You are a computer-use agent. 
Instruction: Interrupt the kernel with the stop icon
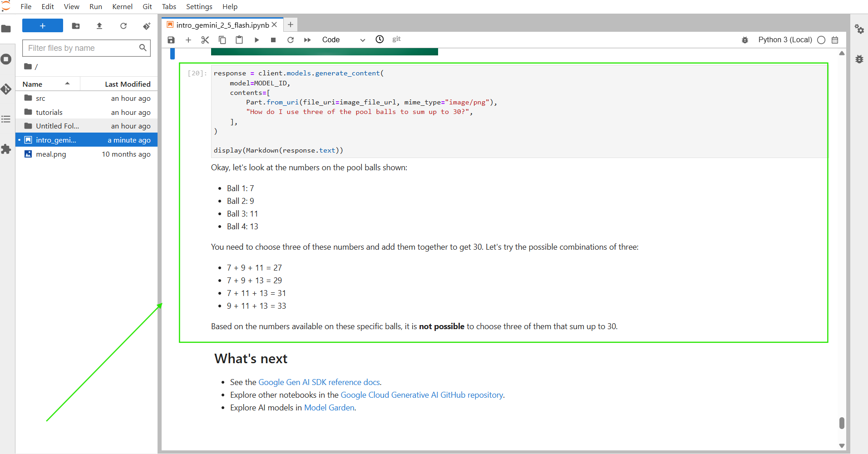273,40
